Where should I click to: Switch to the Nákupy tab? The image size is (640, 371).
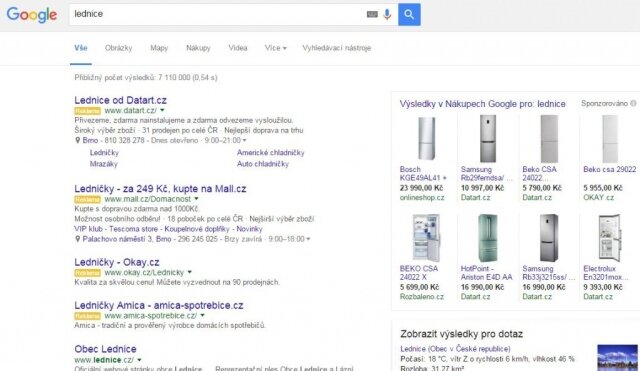[198, 48]
